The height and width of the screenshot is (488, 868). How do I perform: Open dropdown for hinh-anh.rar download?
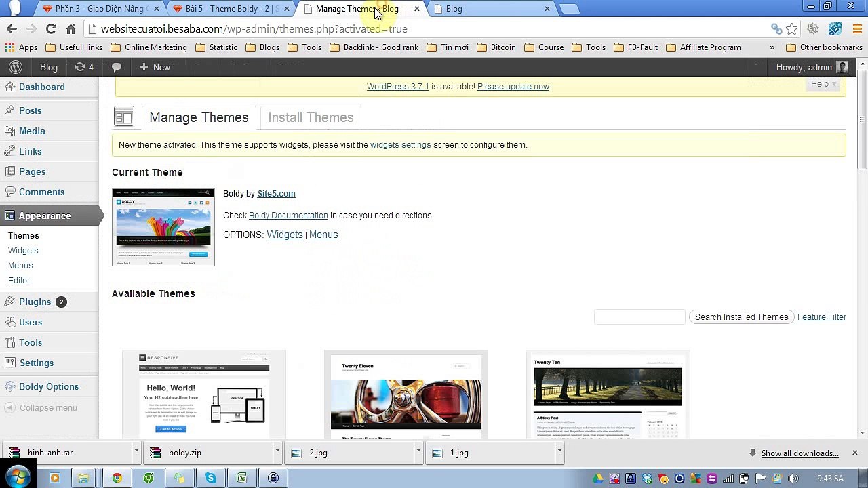[136, 452]
